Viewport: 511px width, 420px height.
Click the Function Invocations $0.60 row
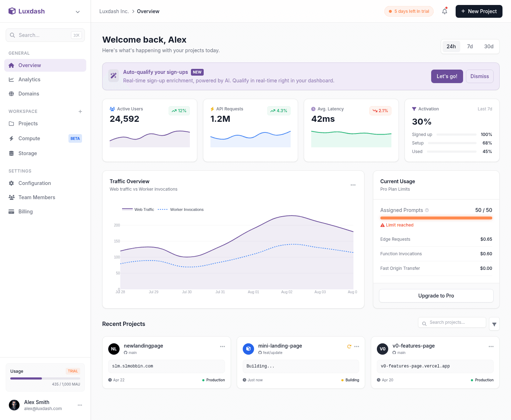(436, 254)
